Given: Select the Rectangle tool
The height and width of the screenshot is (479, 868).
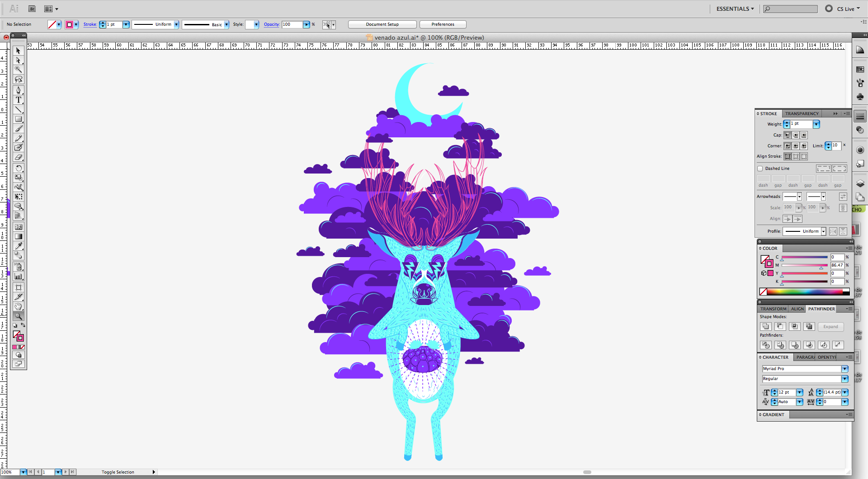Looking at the screenshot, I should [x=18, y=119].
